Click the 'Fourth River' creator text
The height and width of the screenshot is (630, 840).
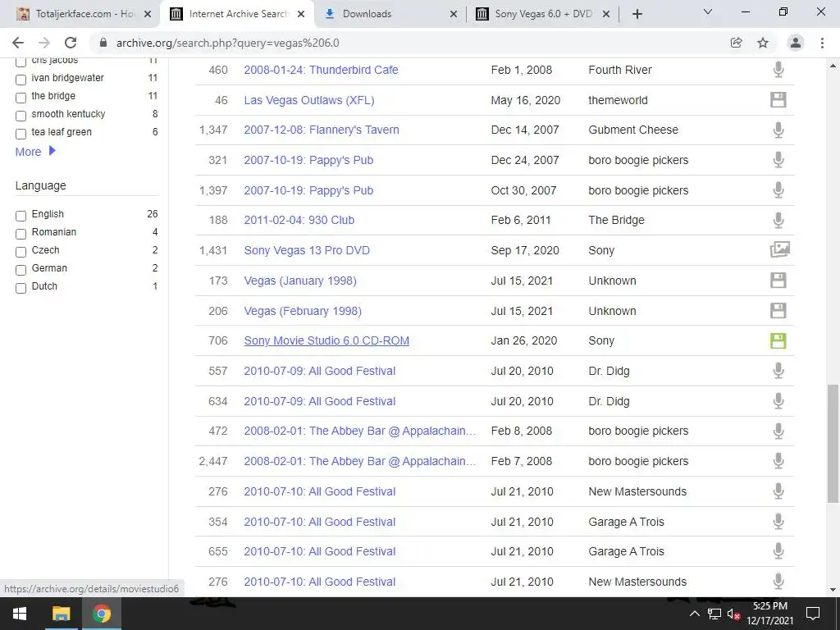620,70
